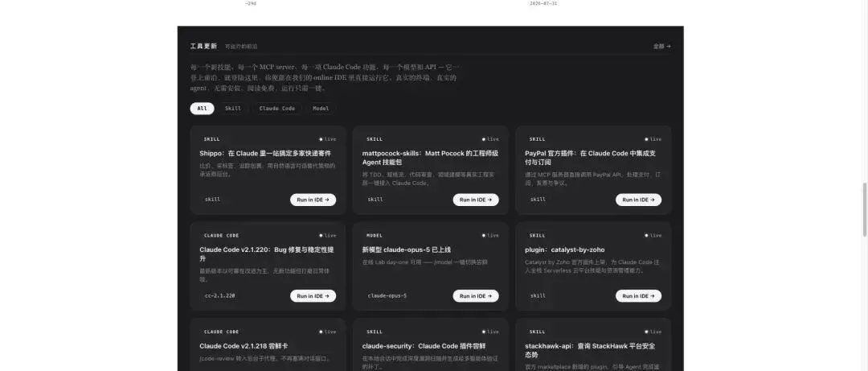Click live indicator on PayPal card
Screen dimensions: 868x371
point(653,139)
